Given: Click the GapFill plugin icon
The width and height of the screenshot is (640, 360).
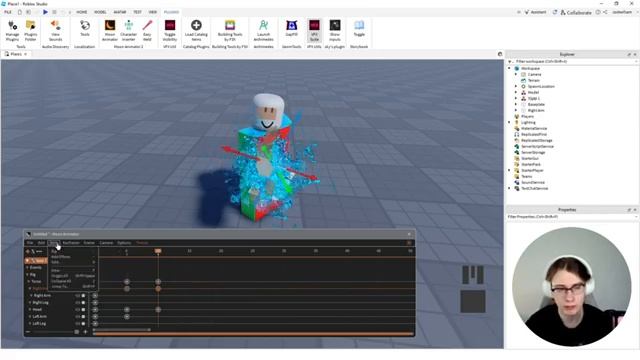Looking at the screenshot, I should pyautogui.click(x=291, y=29).
